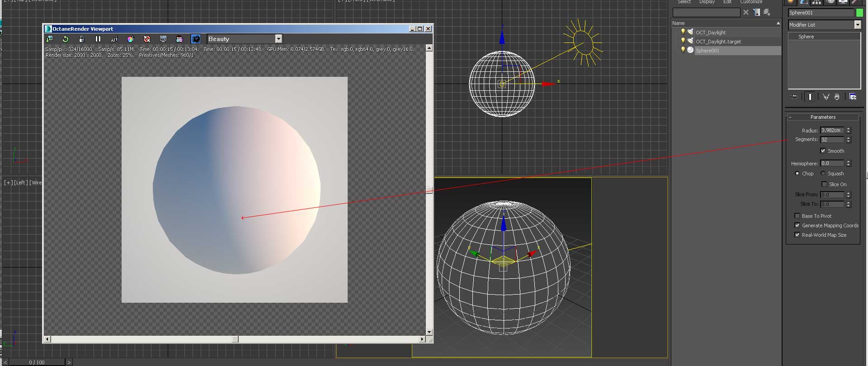
Task: Clear the scene explorer search with X
Action: click(746, 12)
